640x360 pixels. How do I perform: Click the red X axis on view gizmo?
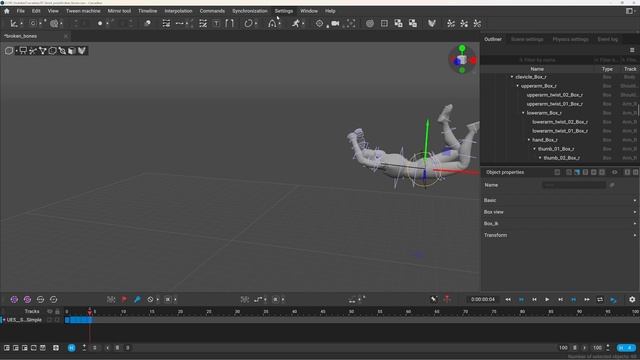tap(473, 60)
